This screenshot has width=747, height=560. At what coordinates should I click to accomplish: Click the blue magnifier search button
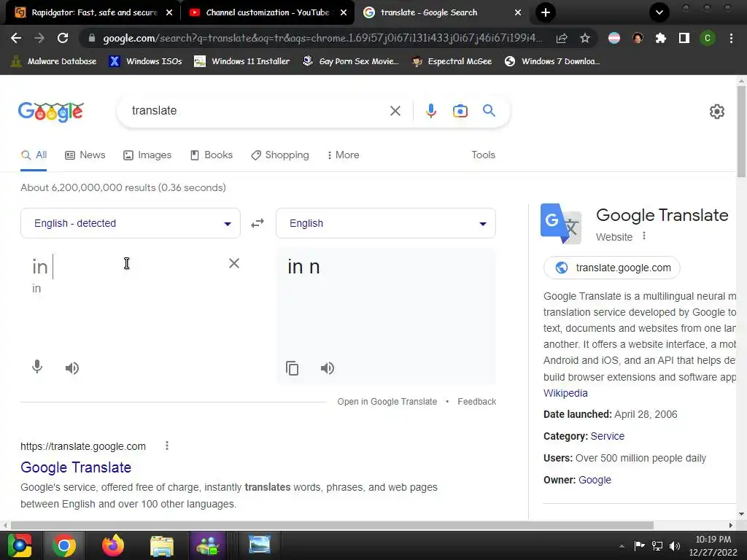[x=489, y=111]
